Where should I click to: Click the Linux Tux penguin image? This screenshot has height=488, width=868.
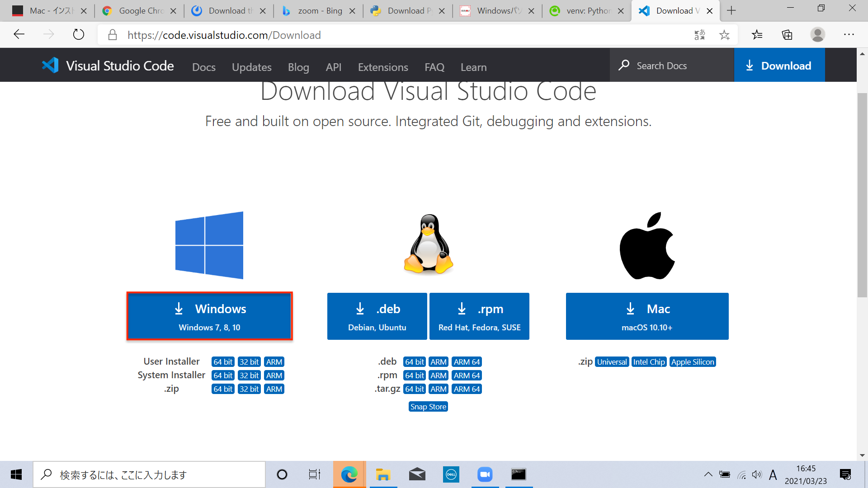429,244
